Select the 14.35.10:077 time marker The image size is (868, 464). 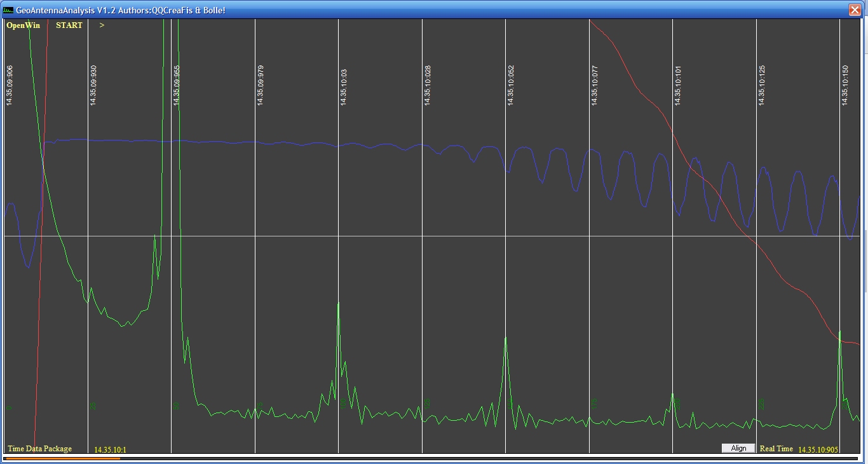[595, 85]
